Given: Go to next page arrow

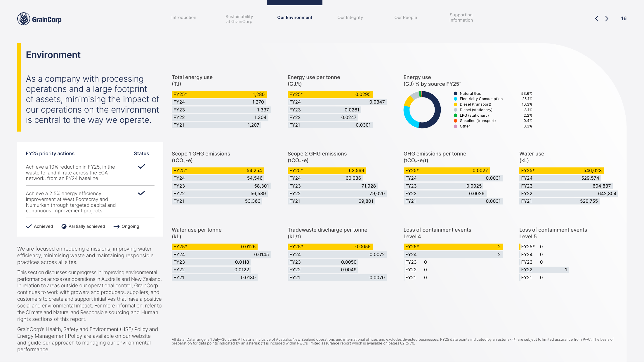Looking at the screenshot, I should pos(607,19).
